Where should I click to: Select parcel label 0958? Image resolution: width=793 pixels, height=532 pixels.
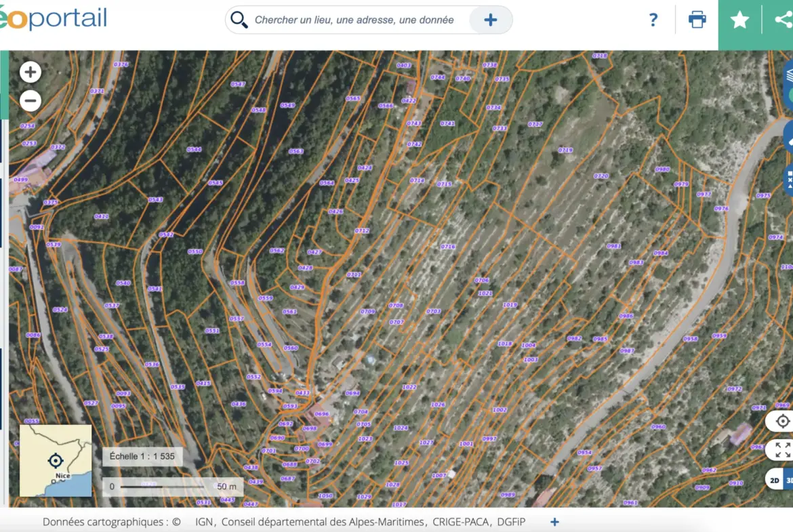pos(691,338)
